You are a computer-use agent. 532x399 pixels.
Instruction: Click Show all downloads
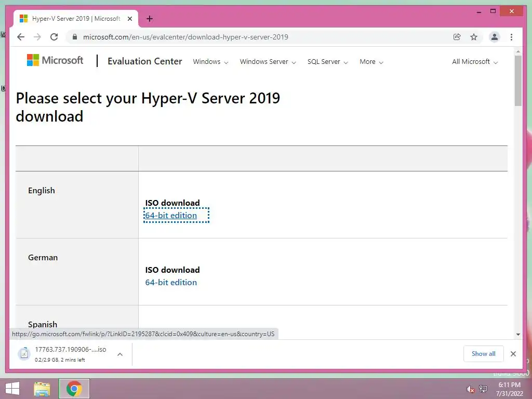point(483,354)
